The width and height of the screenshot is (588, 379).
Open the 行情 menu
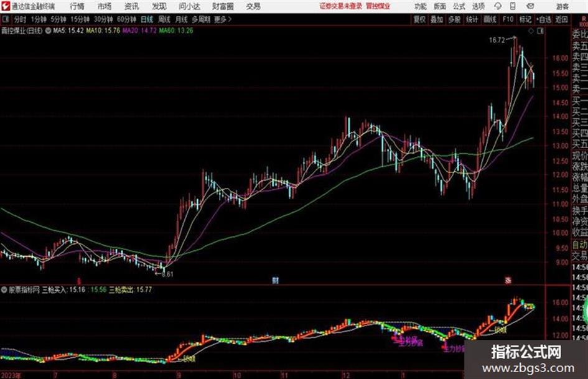(77, 6)
